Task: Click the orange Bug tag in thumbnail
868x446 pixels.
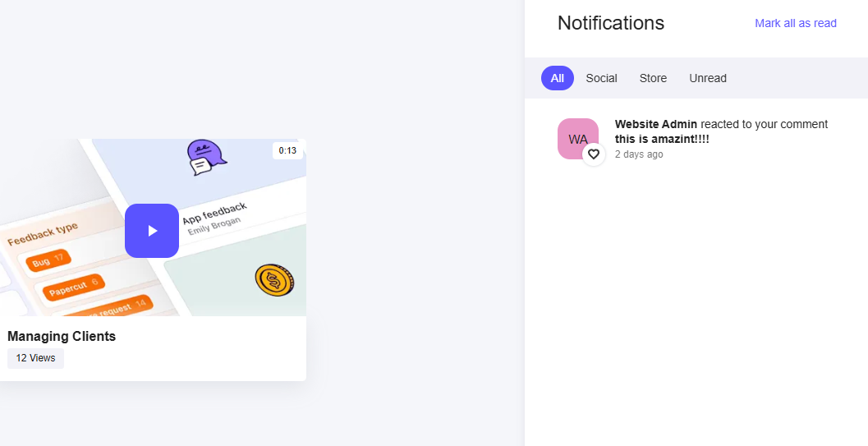Action: coord(48,261)
